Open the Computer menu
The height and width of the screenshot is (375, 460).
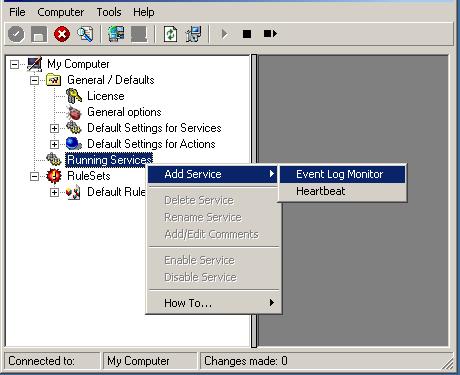tap(61, 12)
